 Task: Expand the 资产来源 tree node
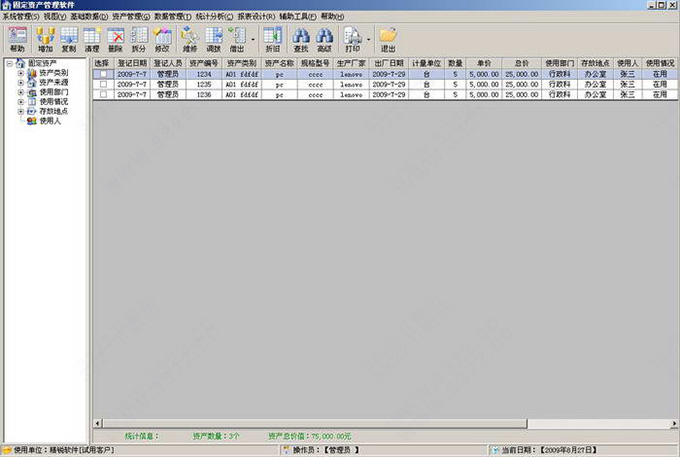click(x=20, y=82)
